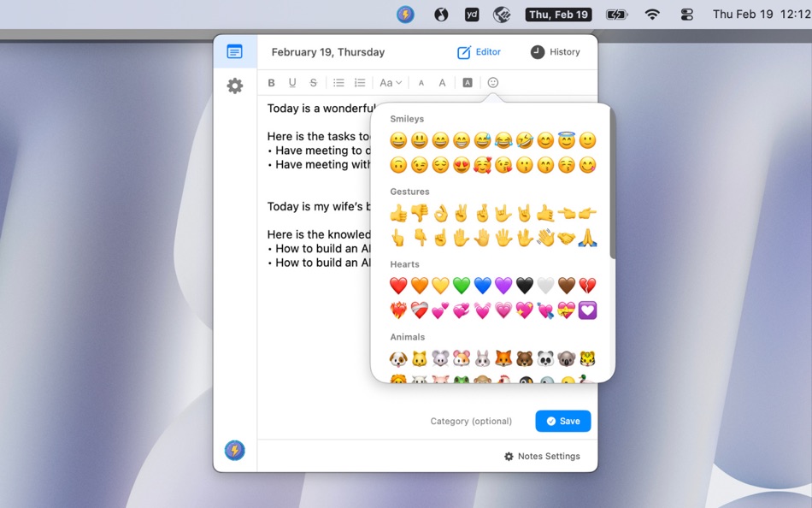
Task: Open Notes Settings at the bottom
Action: point(543,456)
